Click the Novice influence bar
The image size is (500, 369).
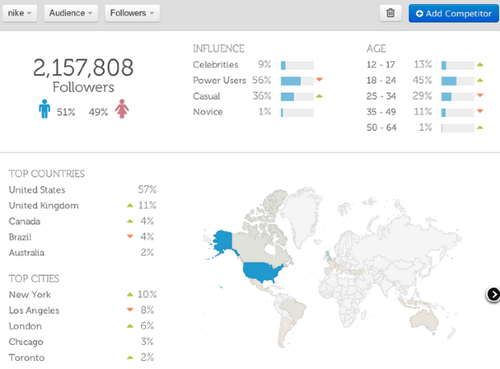coord(297,113)
